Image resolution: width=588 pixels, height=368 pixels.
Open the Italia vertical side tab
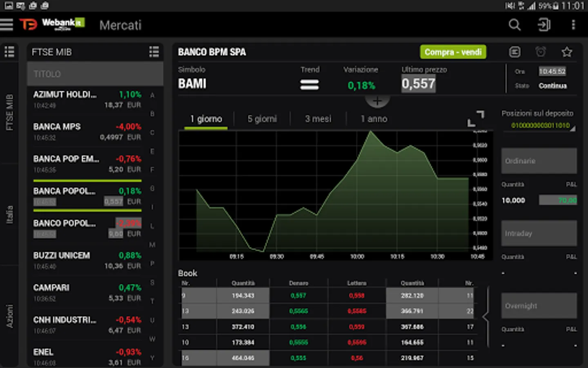point(9,215)
